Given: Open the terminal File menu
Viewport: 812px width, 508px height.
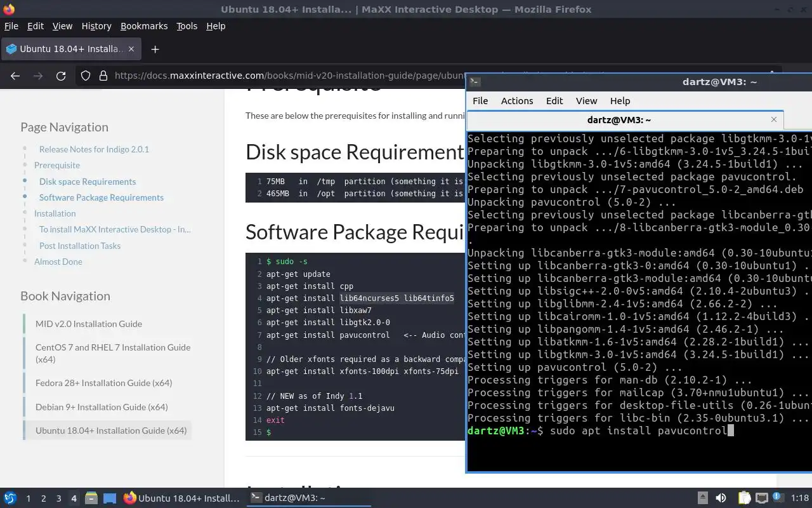Looking at the screenshot, I should coord(480,101).
